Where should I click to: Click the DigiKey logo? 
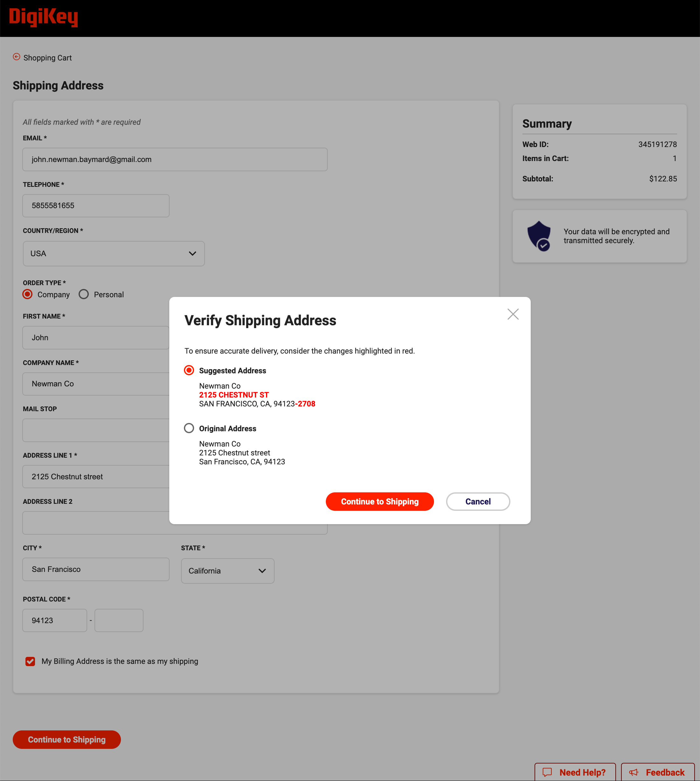click(x=44, y=17)
